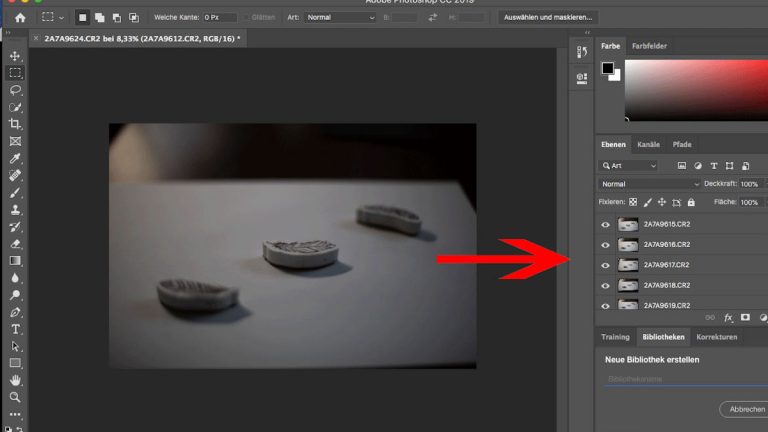Activate the Type tool
The image size is (768, 432).
15,329
